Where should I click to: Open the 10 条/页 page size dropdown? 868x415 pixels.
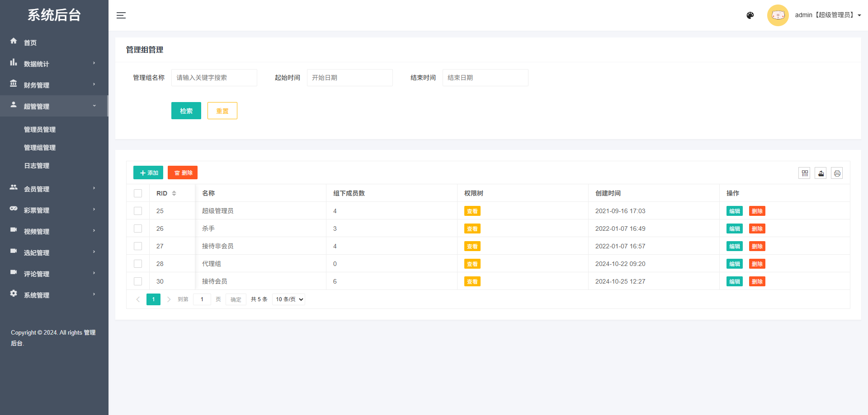[x=288, y=299]
